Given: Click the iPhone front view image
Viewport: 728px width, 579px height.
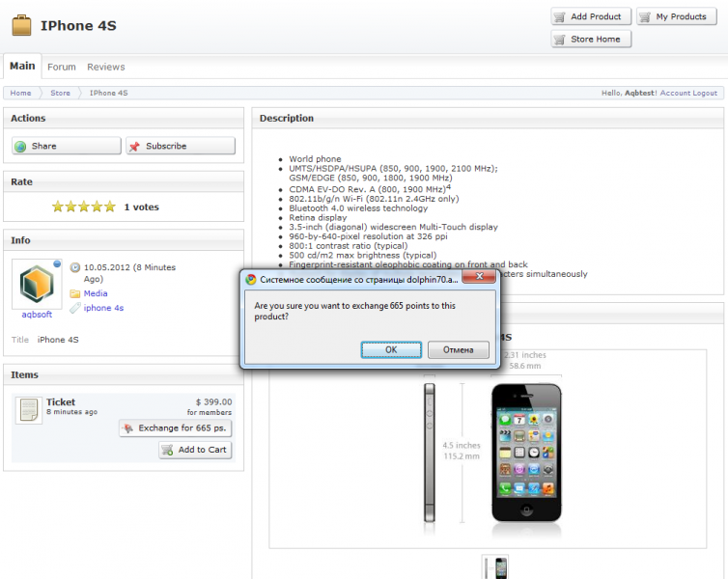Looking at the screenshot, I should coord(526,453).
